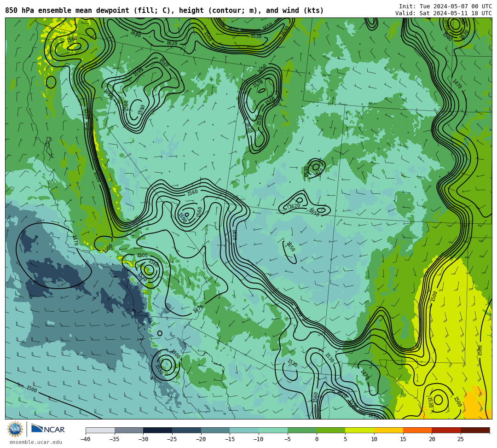Click the colorbar label 0
Screen dimensions: 497x448
[x=316, y=439]
